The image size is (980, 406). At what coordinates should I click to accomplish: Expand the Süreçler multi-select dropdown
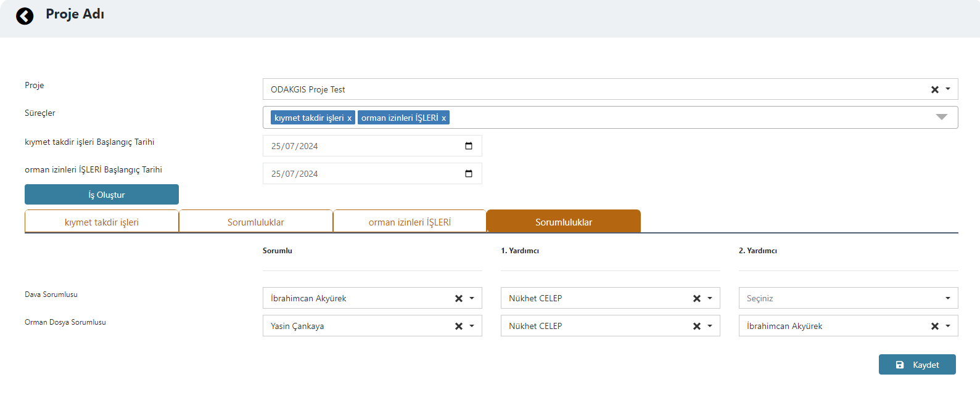[x=941, y=117]
